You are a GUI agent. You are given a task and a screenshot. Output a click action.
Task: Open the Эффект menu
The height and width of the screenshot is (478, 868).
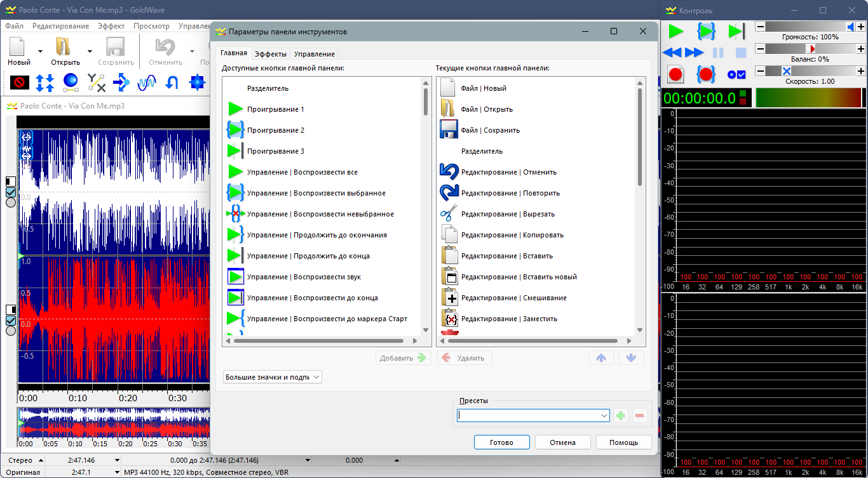pos(111,26)
